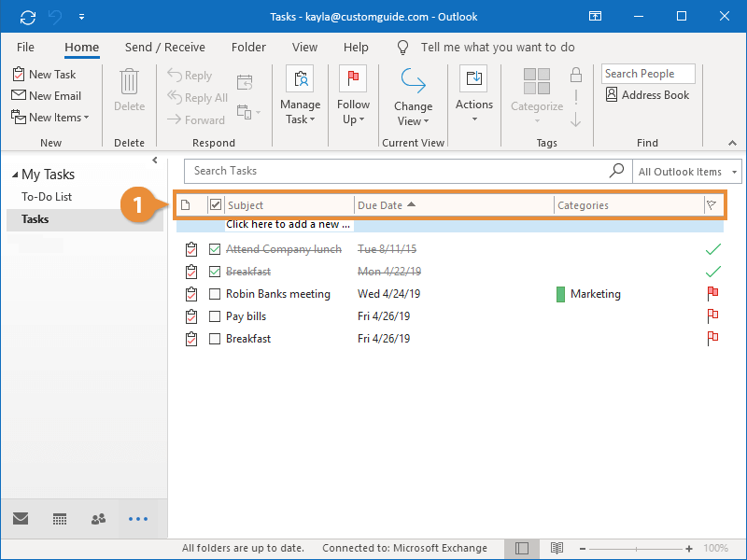Open more navigation options ellipsis
This screenshot has width=747, height=560.
(x=138, y=519)
